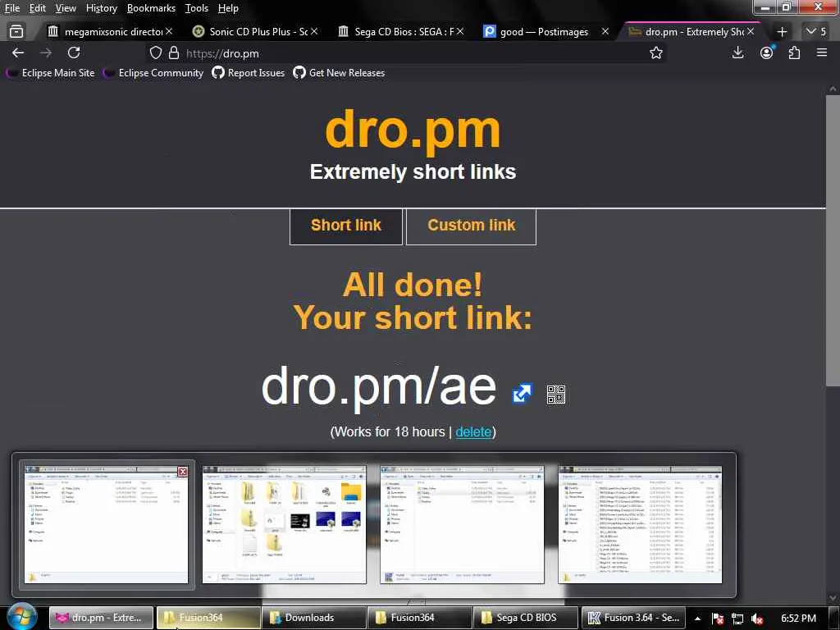The height and width of the screenshot is (630, 840).
Task: Show the QR code for link
Action: [x=556, y=395]
